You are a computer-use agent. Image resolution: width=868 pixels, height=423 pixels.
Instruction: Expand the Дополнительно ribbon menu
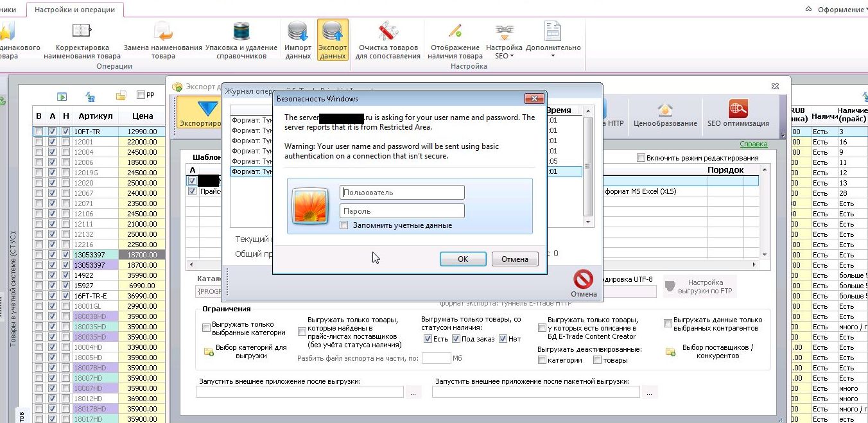pyautogui.click(x=553, y=40)
